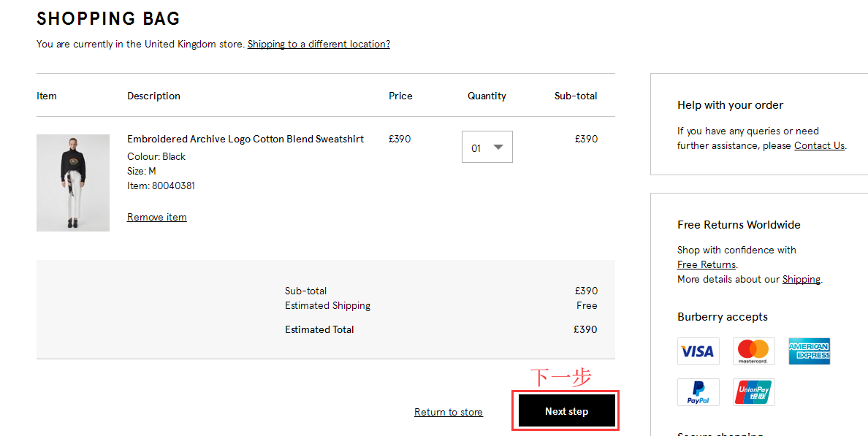Click the Return to store link
The image size is (868, 436).
tap(448, 412)
